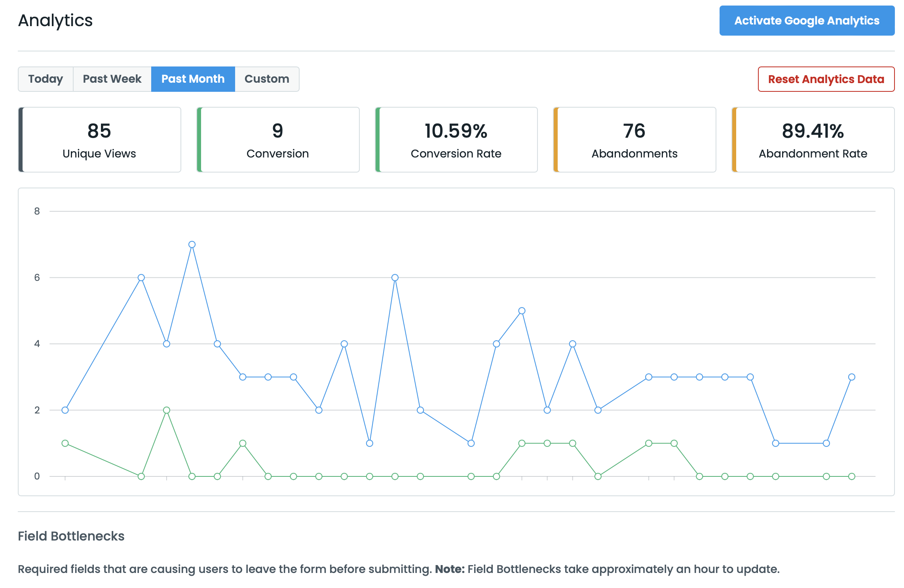Switch to the Today time range

tap(45, 79)
